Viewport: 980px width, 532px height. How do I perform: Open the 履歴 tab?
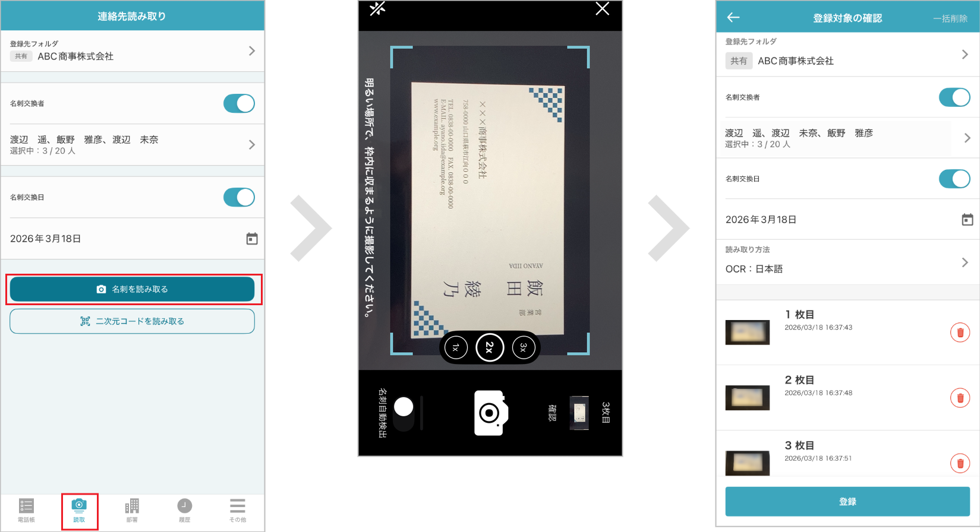[x=185, y=510]
